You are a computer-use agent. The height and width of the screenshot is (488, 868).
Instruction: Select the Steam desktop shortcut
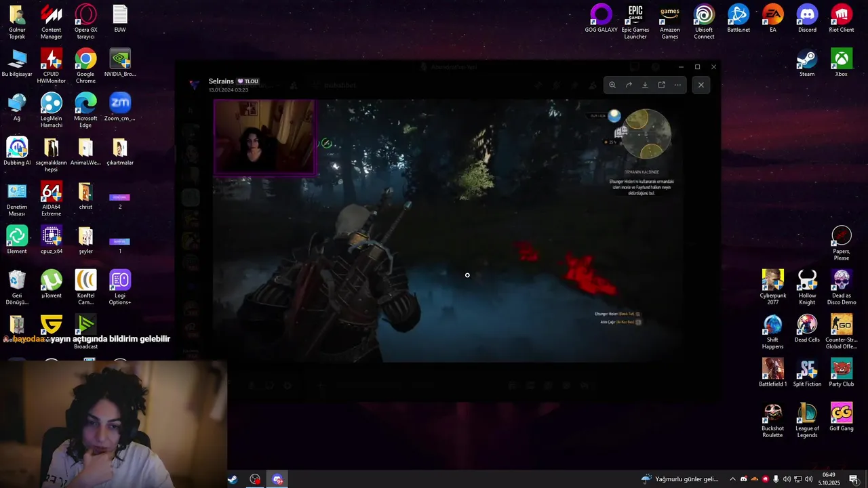pos(807,63)
